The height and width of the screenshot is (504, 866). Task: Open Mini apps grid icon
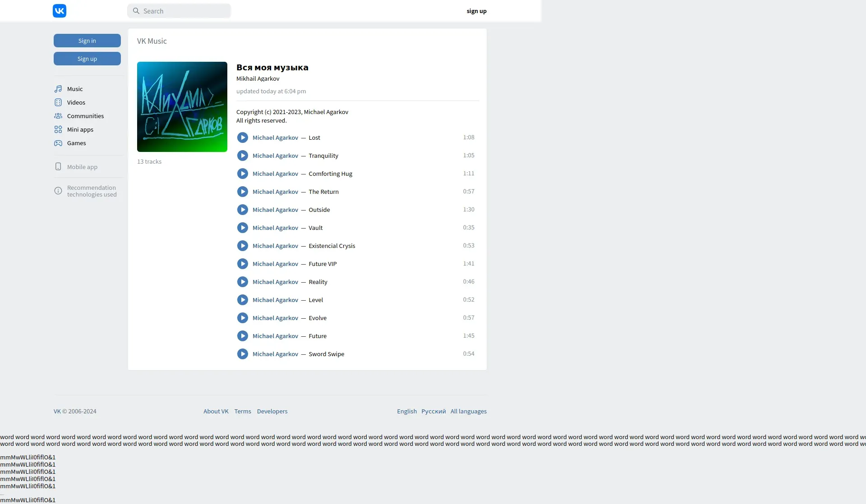58,129
